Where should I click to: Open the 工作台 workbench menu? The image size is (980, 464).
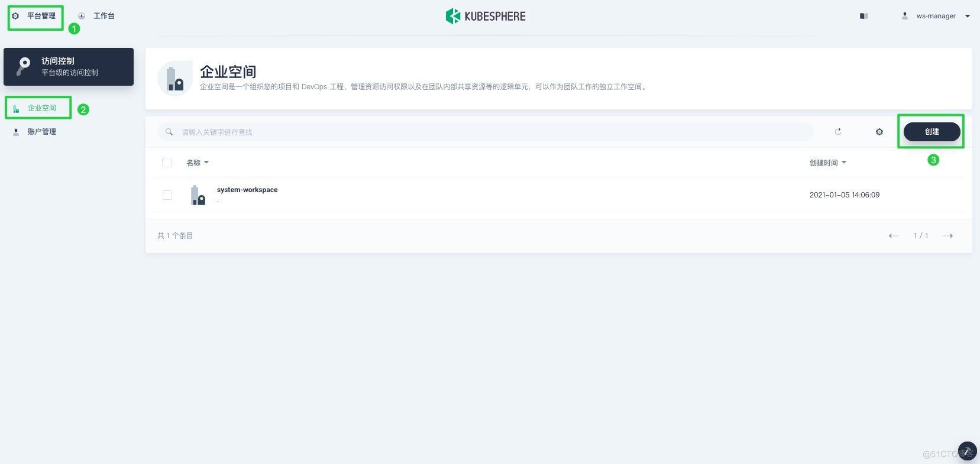coord(96,16)
